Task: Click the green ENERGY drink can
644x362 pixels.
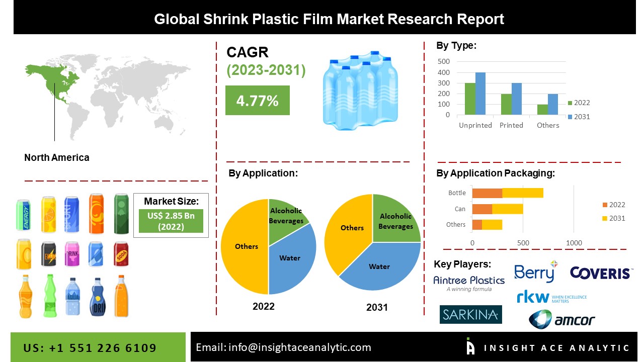Action: point(23,215)
